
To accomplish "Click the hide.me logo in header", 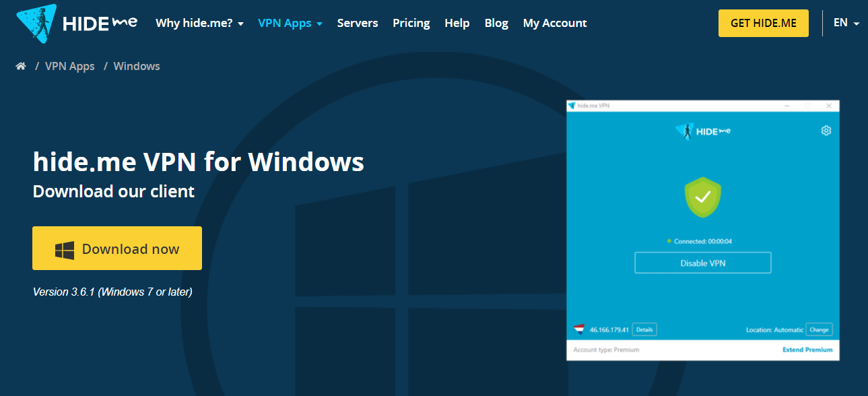I will tap(77, 23).
